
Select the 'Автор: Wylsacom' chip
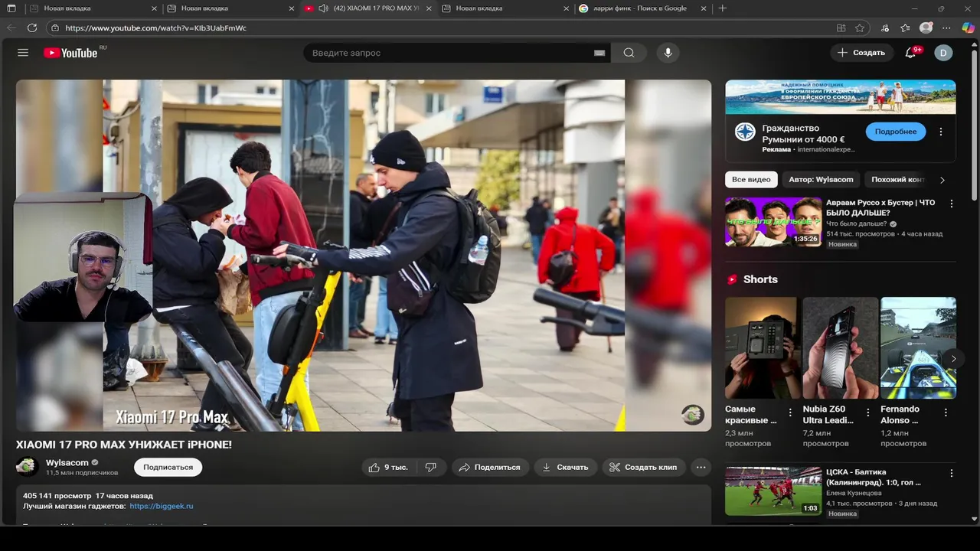pyautogui.click(x=821, y=179)
